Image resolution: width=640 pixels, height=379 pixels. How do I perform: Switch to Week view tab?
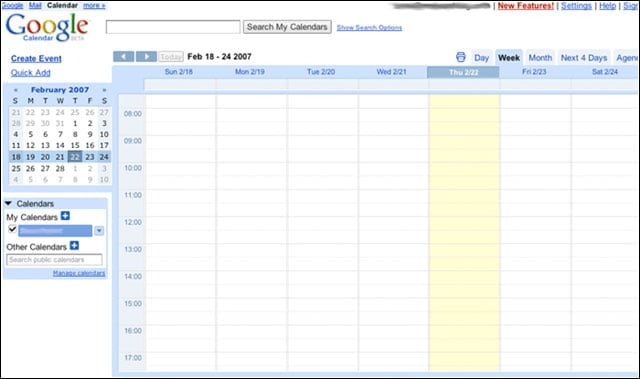509,58
